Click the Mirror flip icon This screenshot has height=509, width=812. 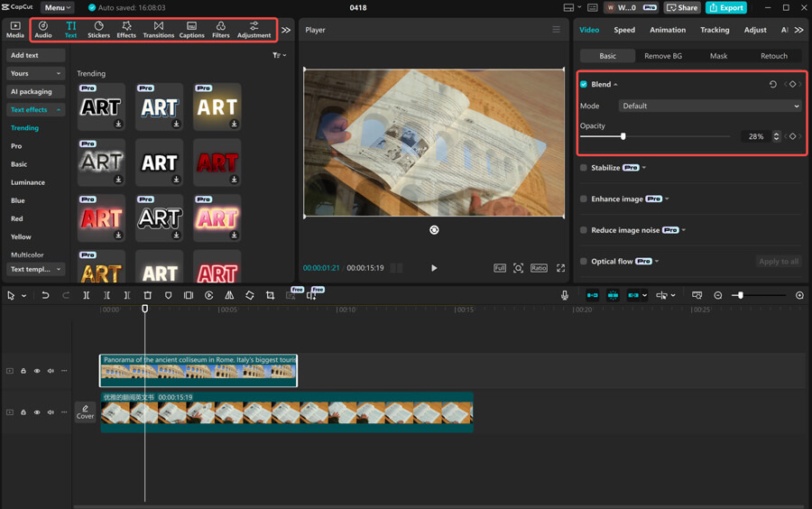click(x=229, y=295)
